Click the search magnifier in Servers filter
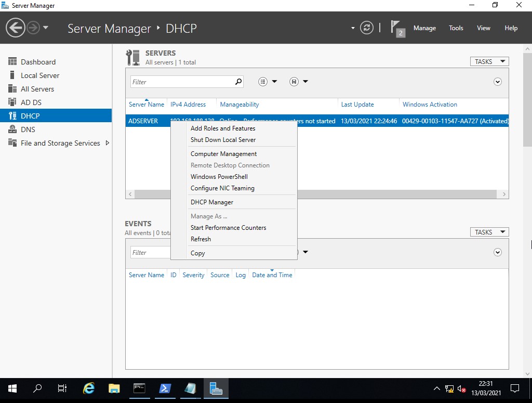This screenshot has width=532, height=403. [x=238, y=82]
